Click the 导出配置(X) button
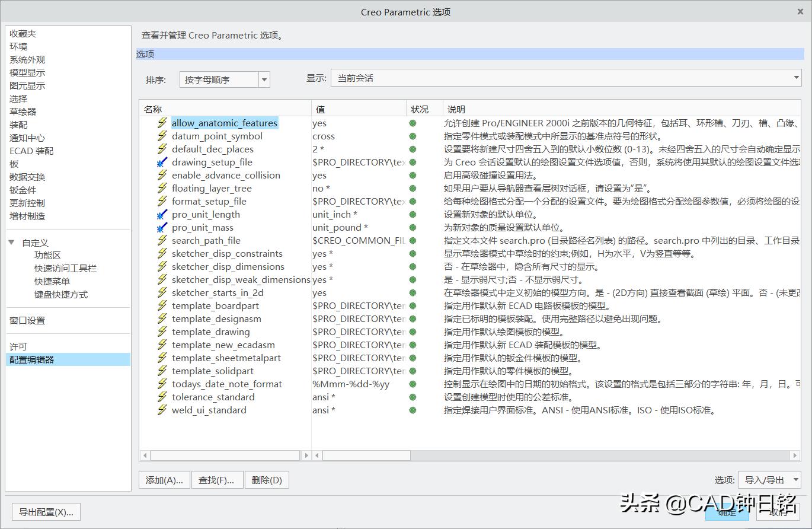The image size is (812, 529). [46, 511]
